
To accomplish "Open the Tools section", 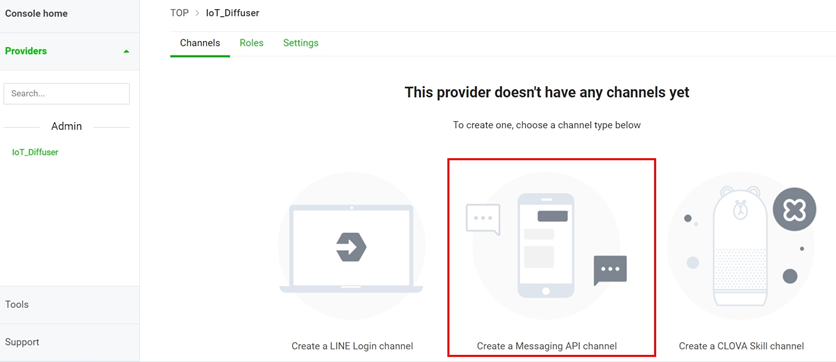I will (17, 304).
